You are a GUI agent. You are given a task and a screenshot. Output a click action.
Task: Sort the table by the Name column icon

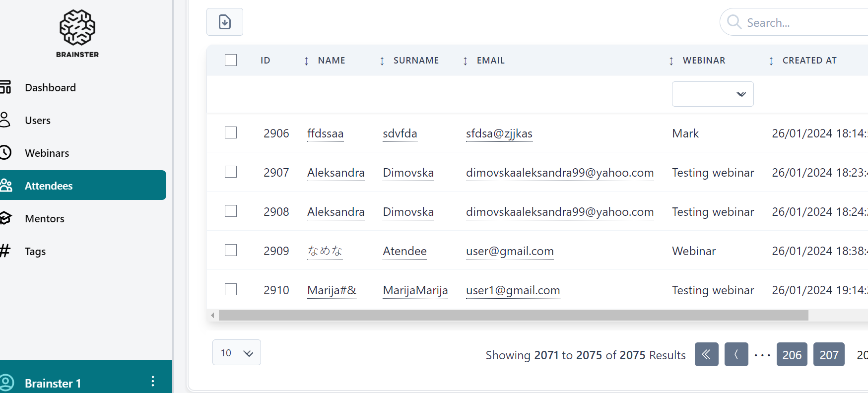[x=306, y=61]
